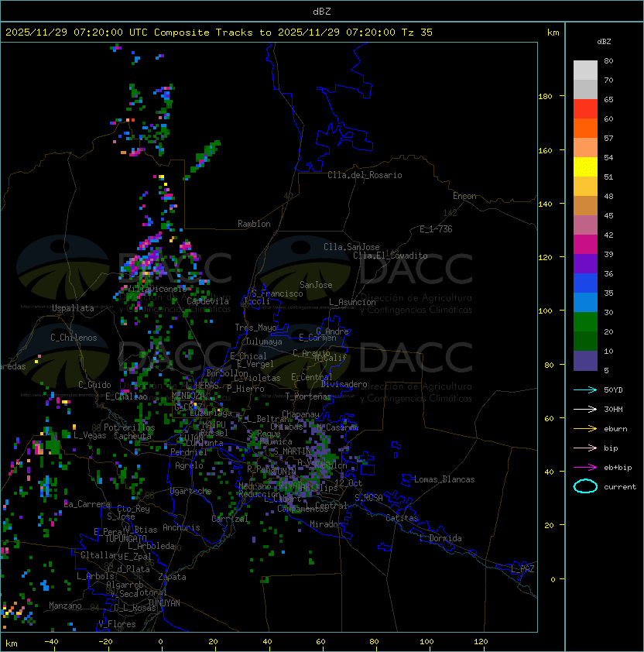Click the '30HM' legend label

(x=613, y=409)
